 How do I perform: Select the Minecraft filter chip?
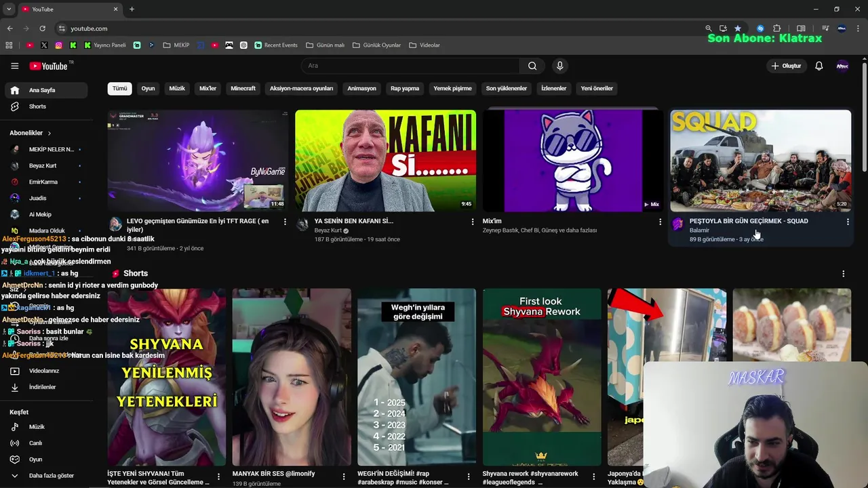coord(243,88)
